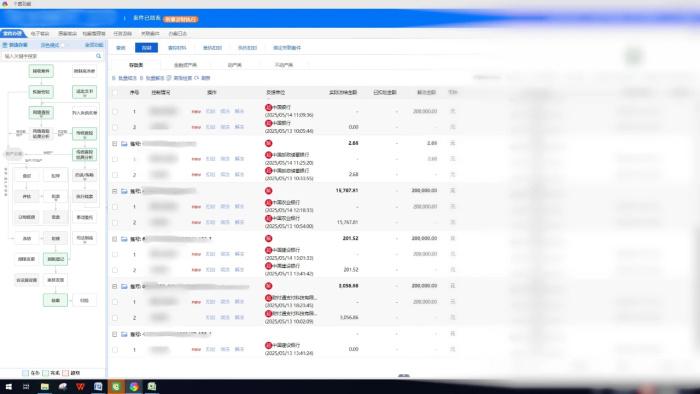Click the highlighted blue 控制 button
700x394 pixels.
click(x=146, y=48)
